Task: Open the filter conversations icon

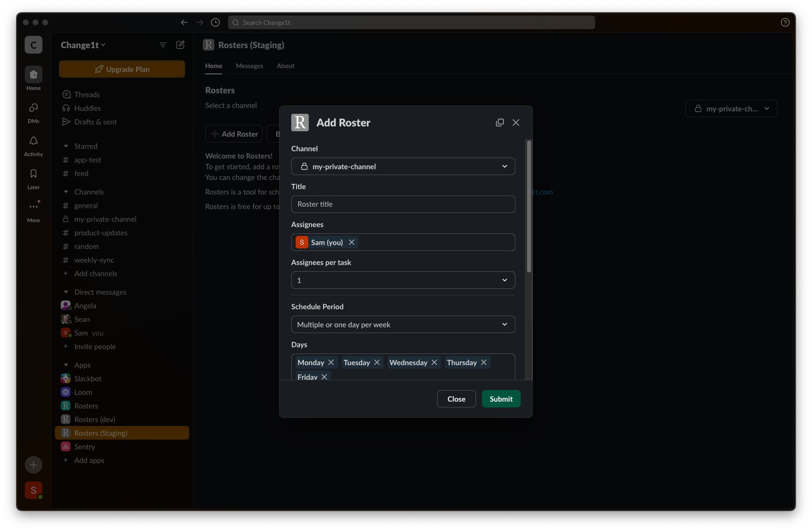Action: point(163,45)
